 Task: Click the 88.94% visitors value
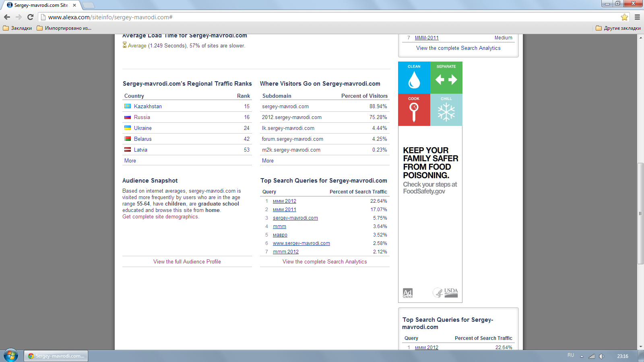(378, 106)
